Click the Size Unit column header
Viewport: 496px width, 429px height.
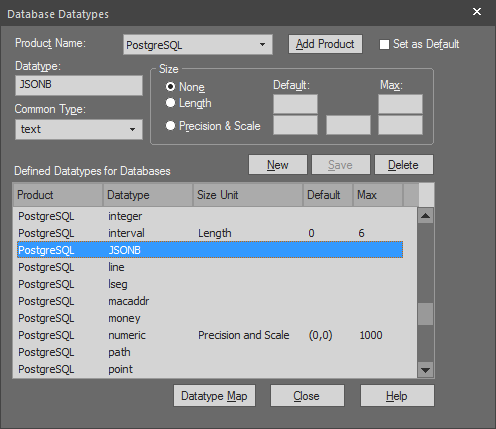248,195
